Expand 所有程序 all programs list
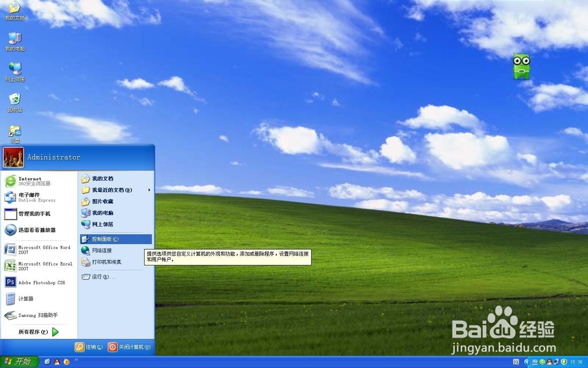This screenshot has width=588, height=368. 39,332
